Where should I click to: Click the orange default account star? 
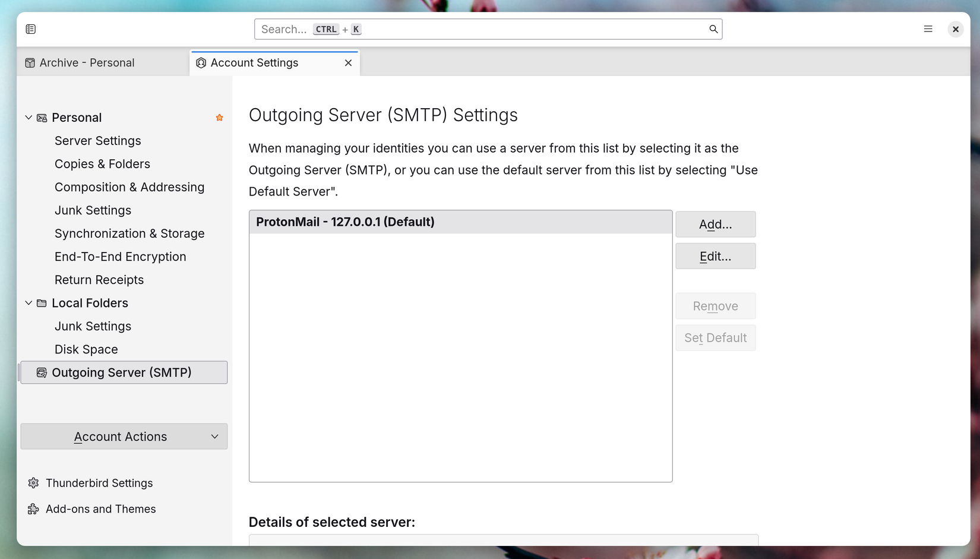pos(219,118)
